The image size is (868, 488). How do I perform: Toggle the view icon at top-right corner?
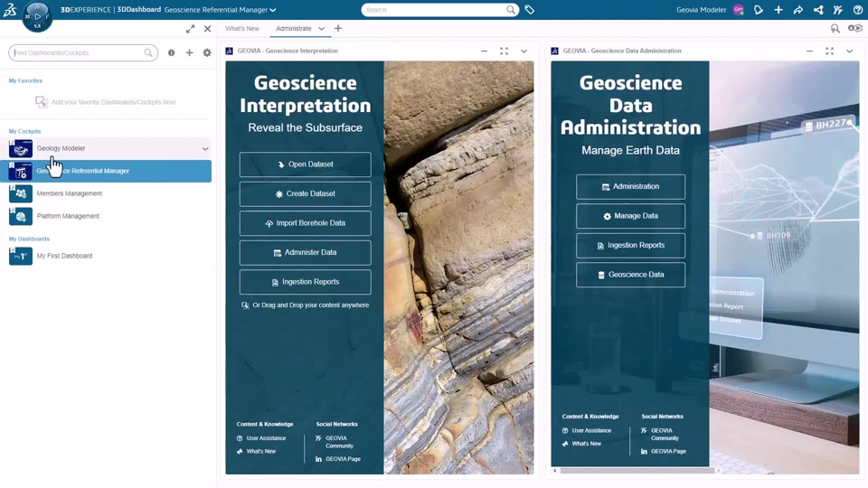click(x=855, y=28)
